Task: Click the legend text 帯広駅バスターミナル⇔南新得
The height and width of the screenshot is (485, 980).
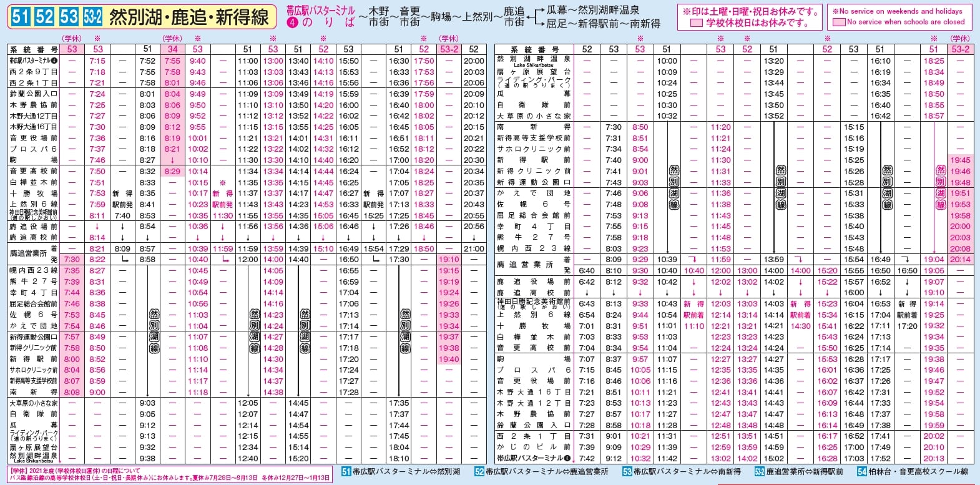Action: (687, 472)
